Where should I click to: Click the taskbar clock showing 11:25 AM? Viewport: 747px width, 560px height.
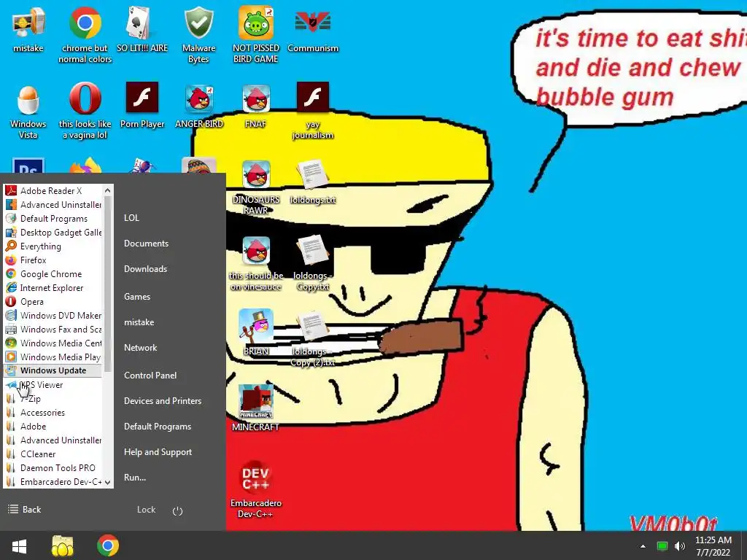point(713,545)
